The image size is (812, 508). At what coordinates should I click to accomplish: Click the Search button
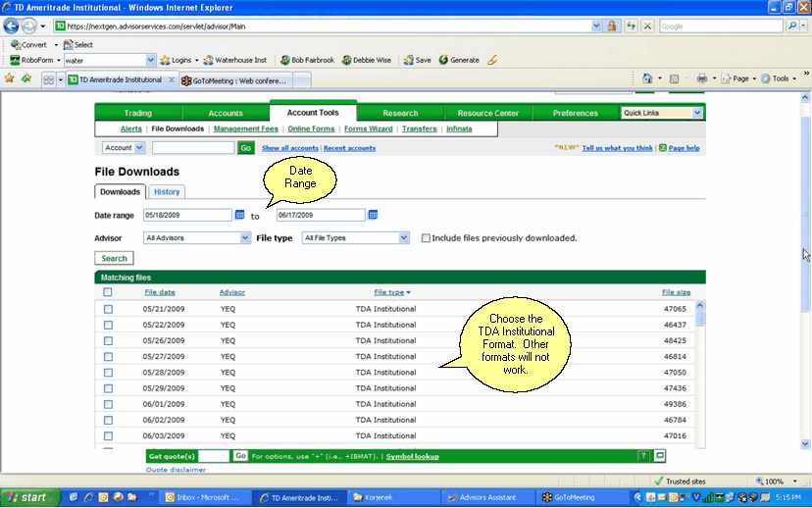click(x=114, y=258)
